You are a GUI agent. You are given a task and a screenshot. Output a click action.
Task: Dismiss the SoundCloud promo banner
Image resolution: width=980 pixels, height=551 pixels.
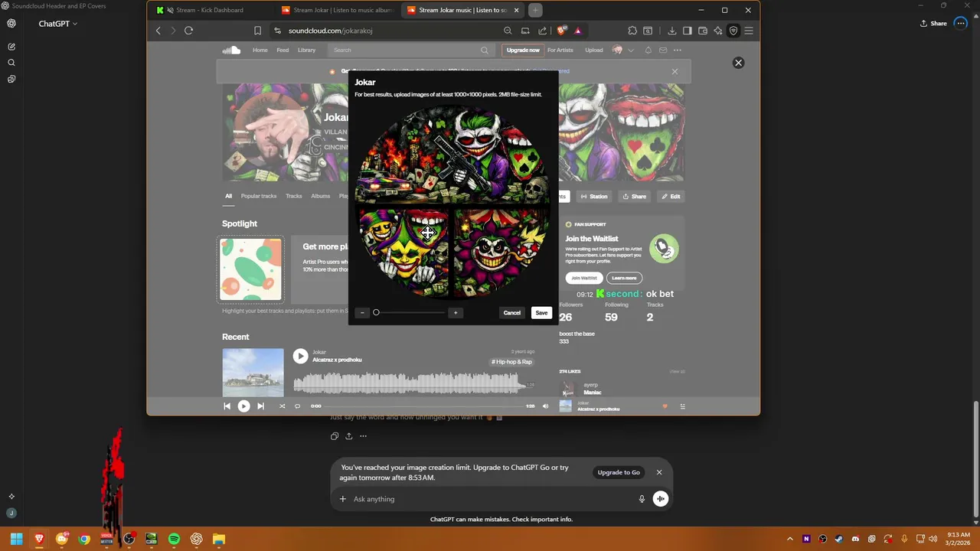[675, 71]
